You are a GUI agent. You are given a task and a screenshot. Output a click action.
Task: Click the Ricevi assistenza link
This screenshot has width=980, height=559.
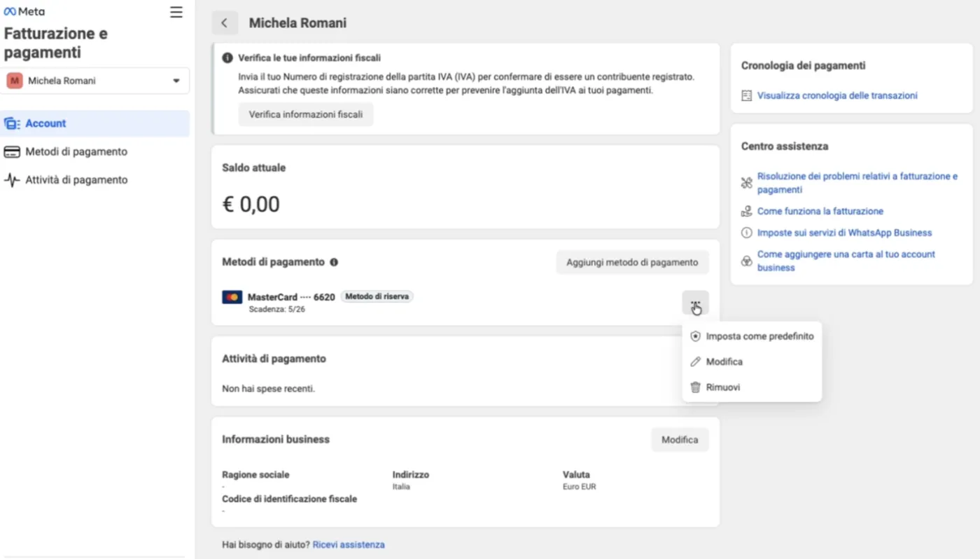pyautogui.click(x=349, y=544)
